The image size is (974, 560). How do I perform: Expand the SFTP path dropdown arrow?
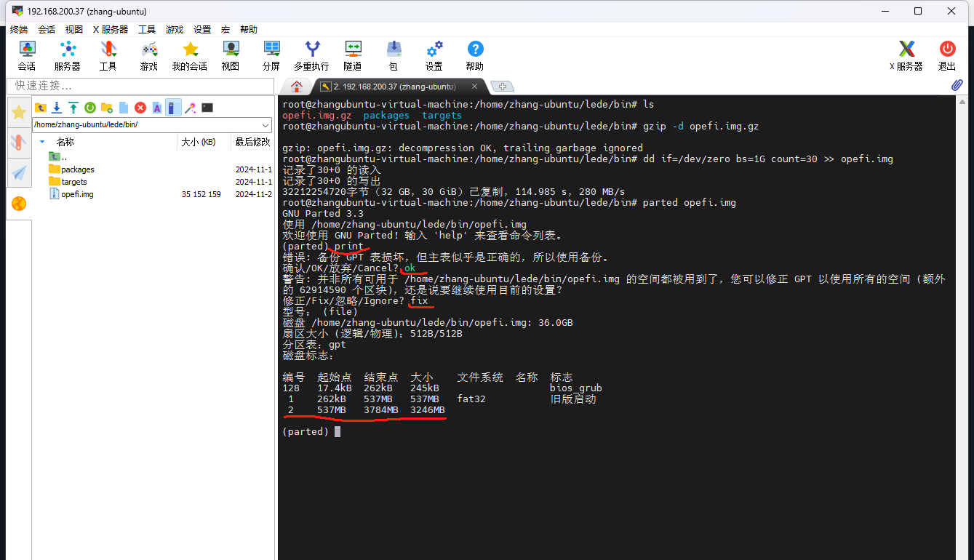[x=266, y=124]
